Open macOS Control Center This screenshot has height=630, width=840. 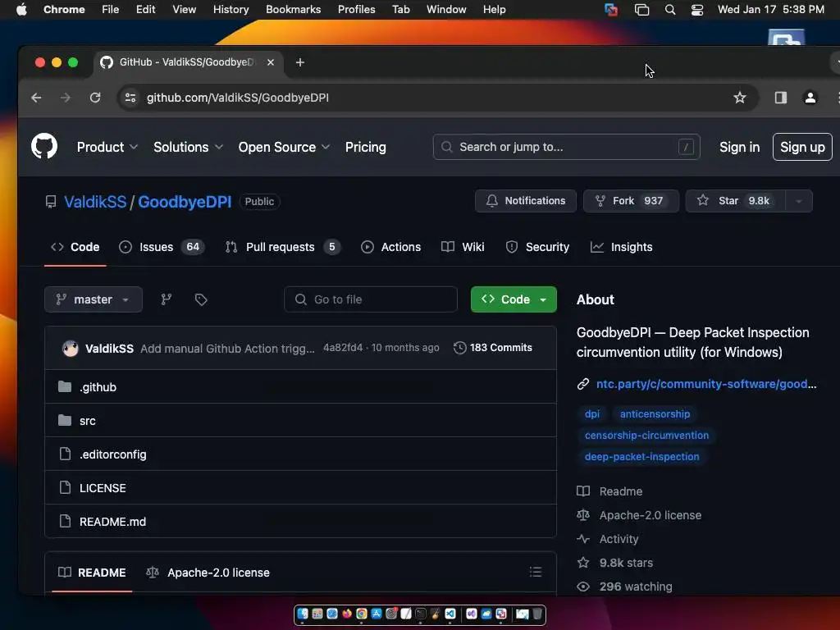pyautogui.click(x=697, y=10)
